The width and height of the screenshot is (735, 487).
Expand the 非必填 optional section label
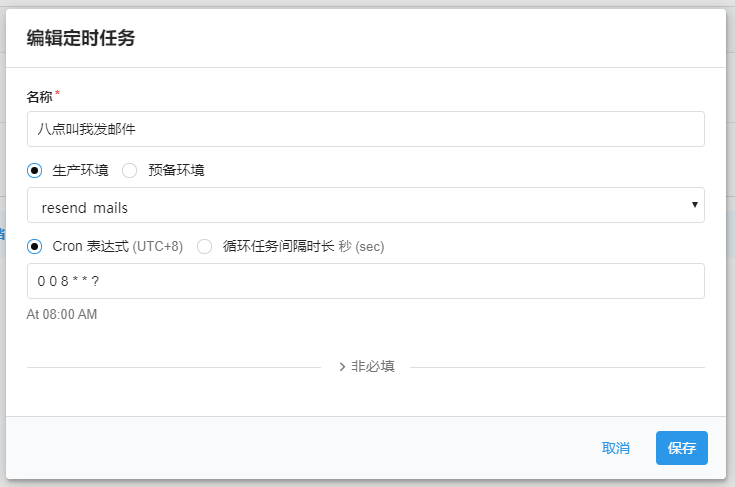coord(373,367)
